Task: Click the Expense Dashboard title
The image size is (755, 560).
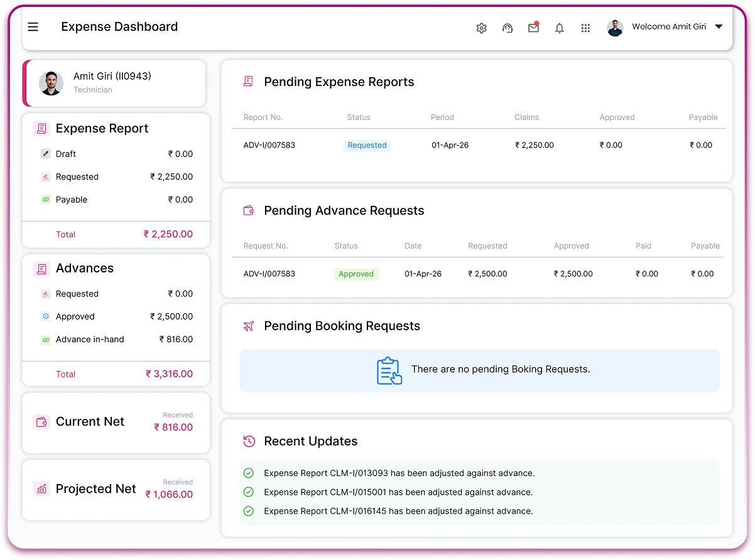Action: [119, 27]
